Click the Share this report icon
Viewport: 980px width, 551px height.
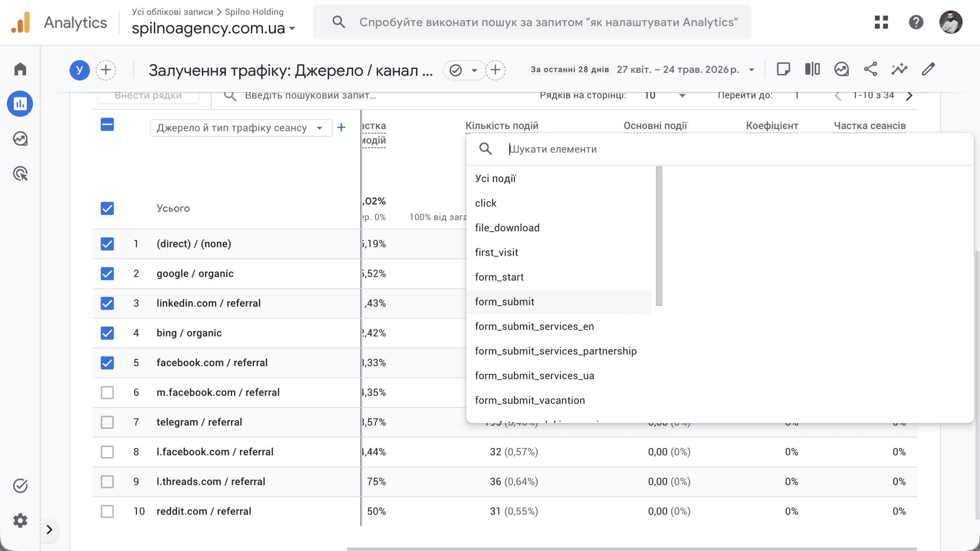870,69
